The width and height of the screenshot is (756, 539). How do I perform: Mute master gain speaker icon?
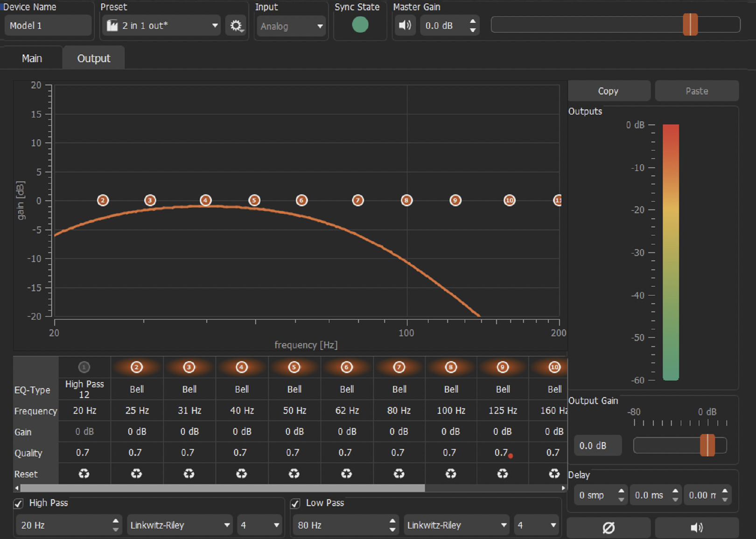tap(405, 25)
